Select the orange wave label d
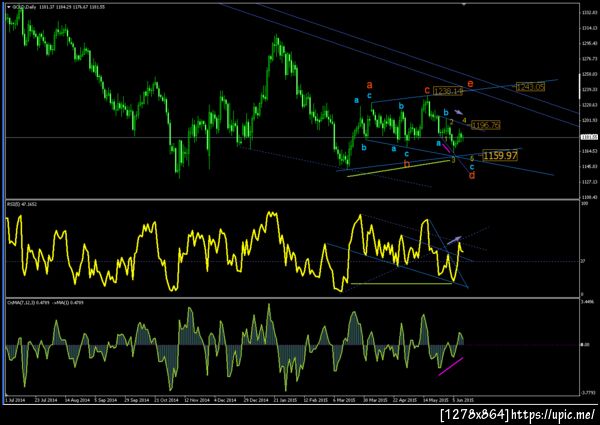Screen dimensions: 600x425 [472, 176]
